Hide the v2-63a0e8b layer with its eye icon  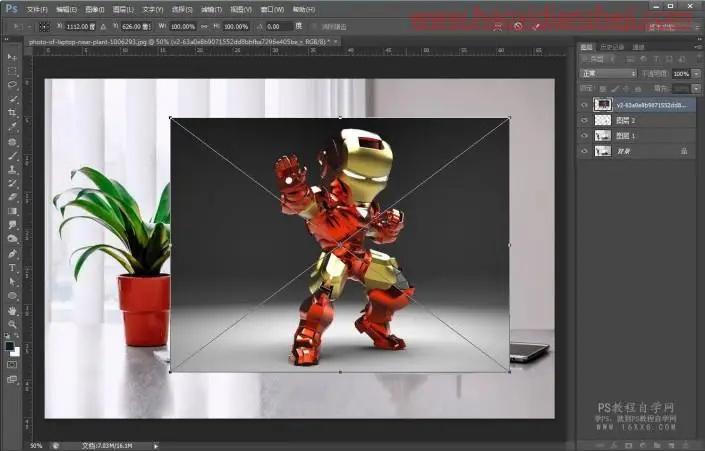point(585,105)
